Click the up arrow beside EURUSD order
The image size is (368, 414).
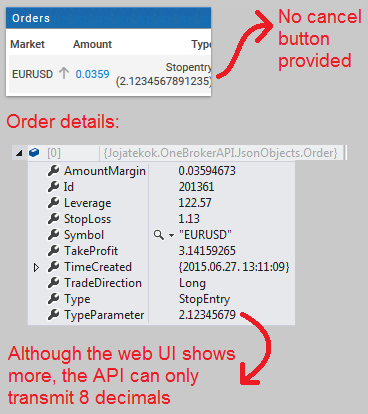(64, 73)
